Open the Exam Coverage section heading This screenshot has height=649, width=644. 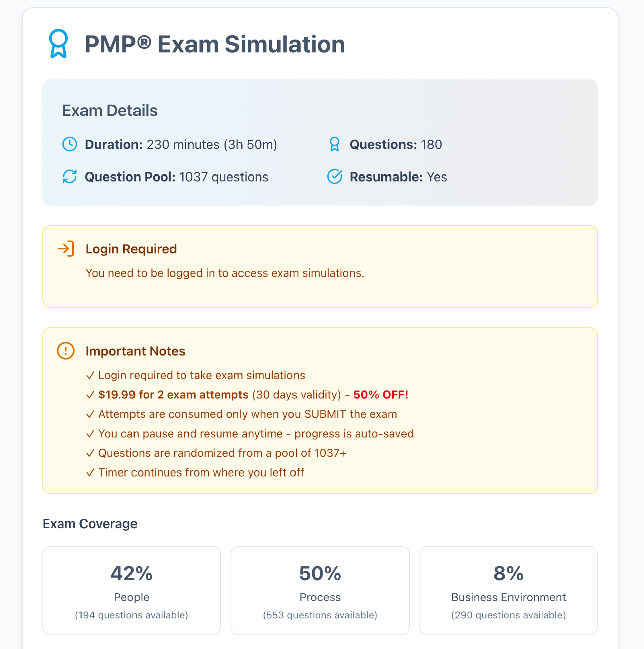tap(90, 524)
